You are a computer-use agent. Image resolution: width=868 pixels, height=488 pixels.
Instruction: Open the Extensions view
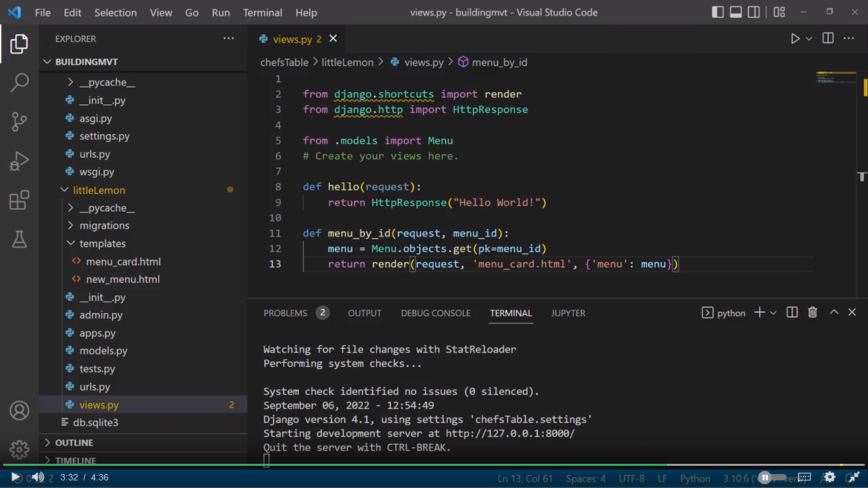19,200
